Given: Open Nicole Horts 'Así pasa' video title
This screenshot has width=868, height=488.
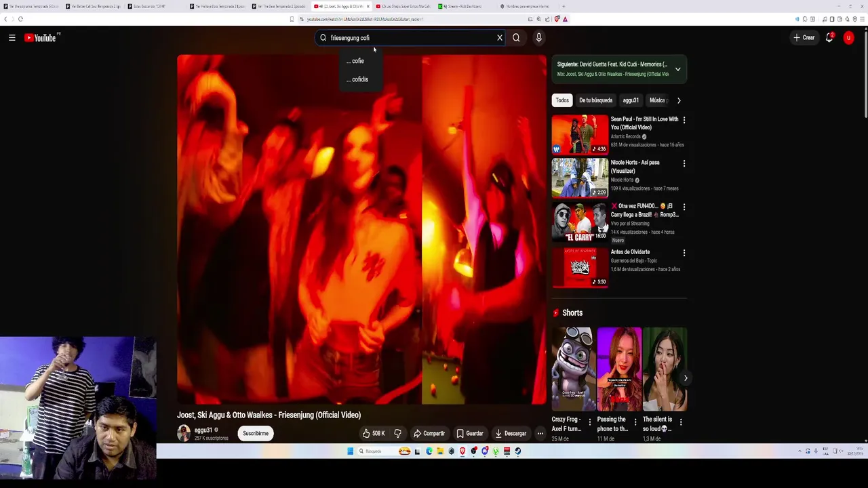Looking at the screenshot, I should [635, 167].
